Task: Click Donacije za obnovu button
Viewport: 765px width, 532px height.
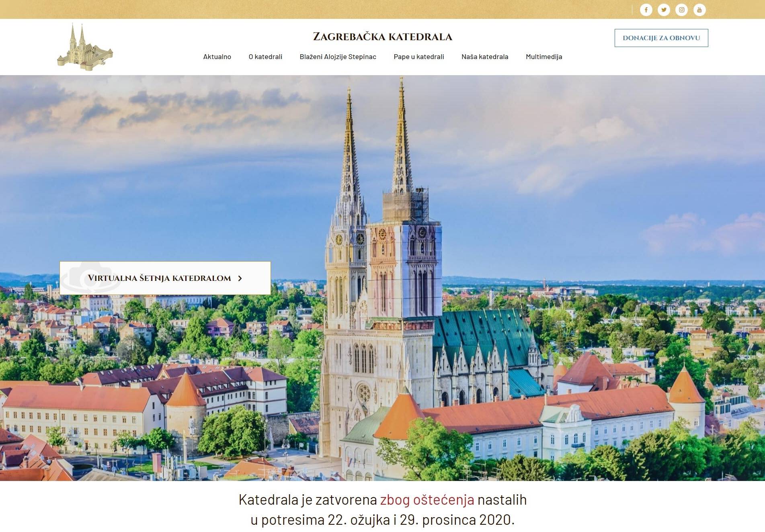Action: (661, 38)
